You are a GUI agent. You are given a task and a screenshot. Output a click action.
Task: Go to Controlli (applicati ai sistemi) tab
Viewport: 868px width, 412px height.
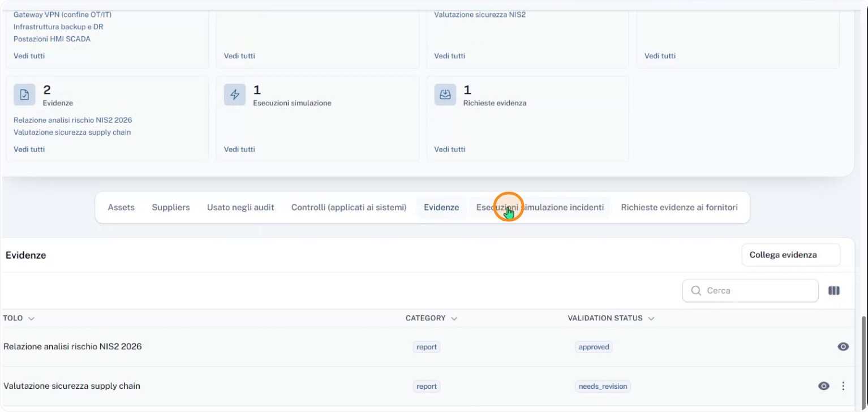point(349,207)
